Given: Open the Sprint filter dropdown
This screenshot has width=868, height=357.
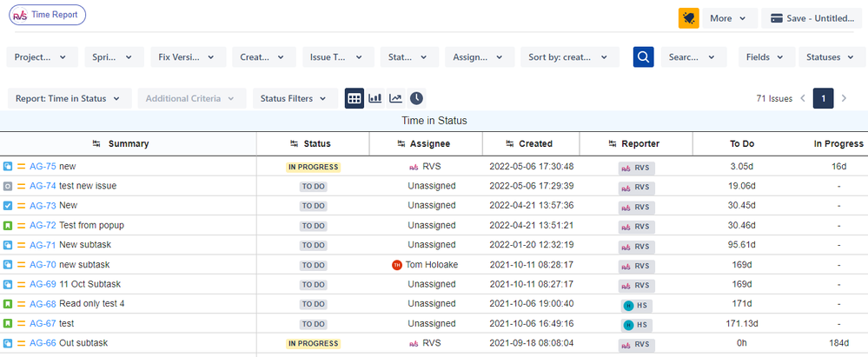Looking at the screenshot, I should [x=114, y=57].
